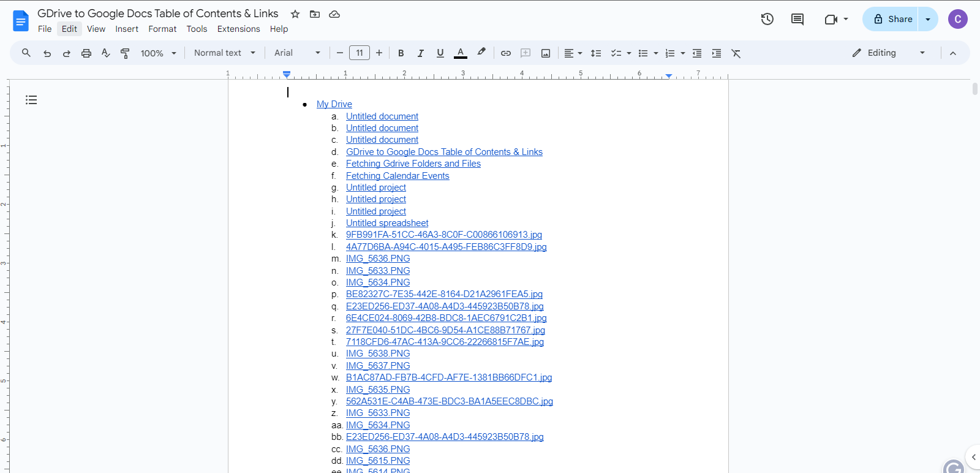Insert an image from toolbar
This screenshot has height=473, width=980.
[x=546, y=53]
